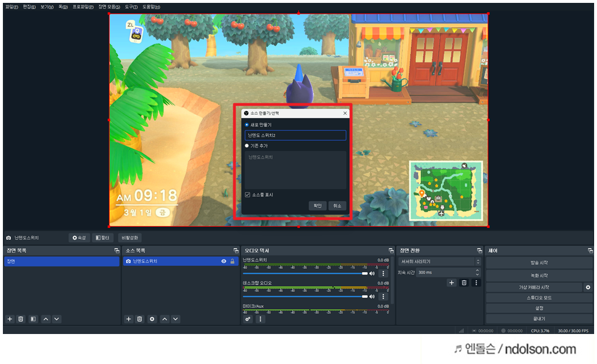Open transition properties three-dot menu
This screenshot has height=364, width=597.
(476, 283)
